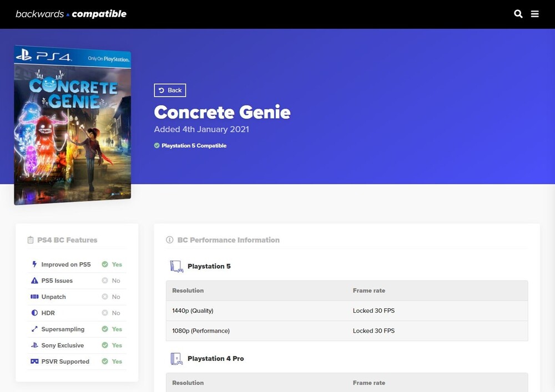Image resolution: width=555 pixels, height=392 pixels.
Task: Click the green check beside Improved on PS5
Action: pyautogui.click(x=104, y=264)
